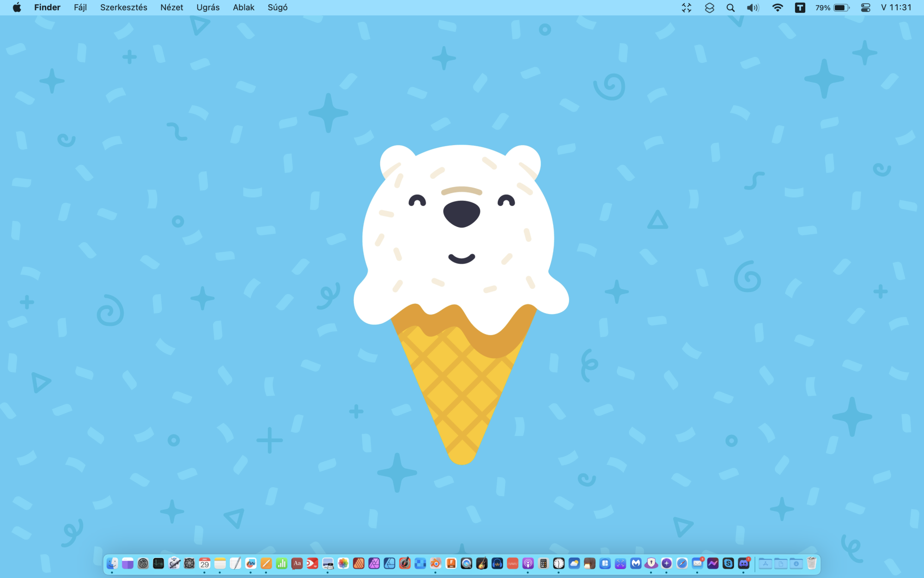Image resolution: width=924 pixels, height=578 pixels.
Task: Open Finder from the Dock
Action: (x=112, y=563)
